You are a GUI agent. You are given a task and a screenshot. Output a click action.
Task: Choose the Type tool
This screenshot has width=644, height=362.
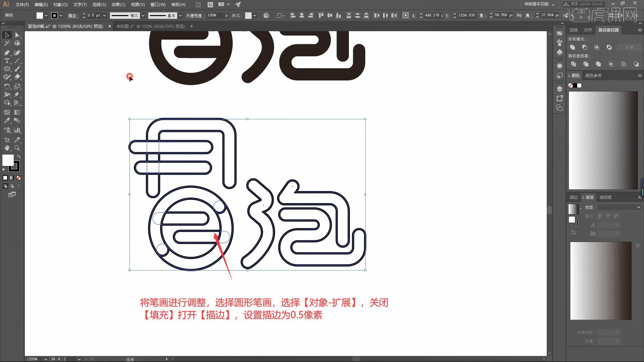(x=7, y=61)
